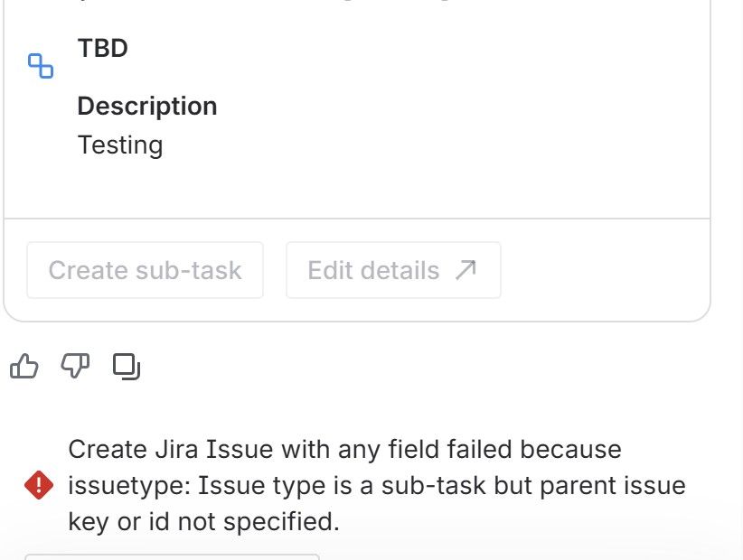The height and width of the screenshot is (560, 743).
Task: Click the Description heading
Action: point(147,106)
